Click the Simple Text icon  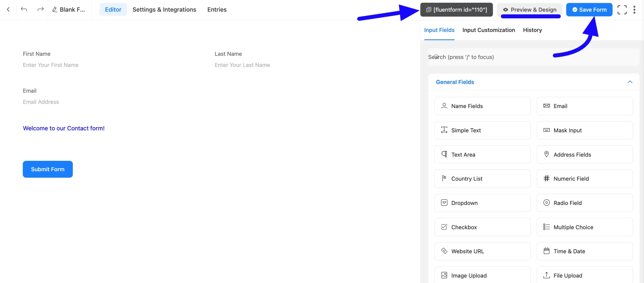click(444, 130)
